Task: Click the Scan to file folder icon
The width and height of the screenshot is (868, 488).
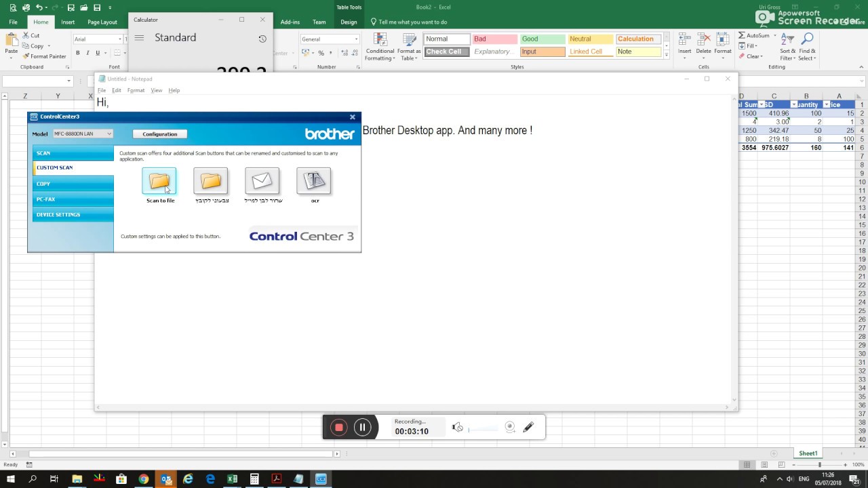Action: [159, 181]
